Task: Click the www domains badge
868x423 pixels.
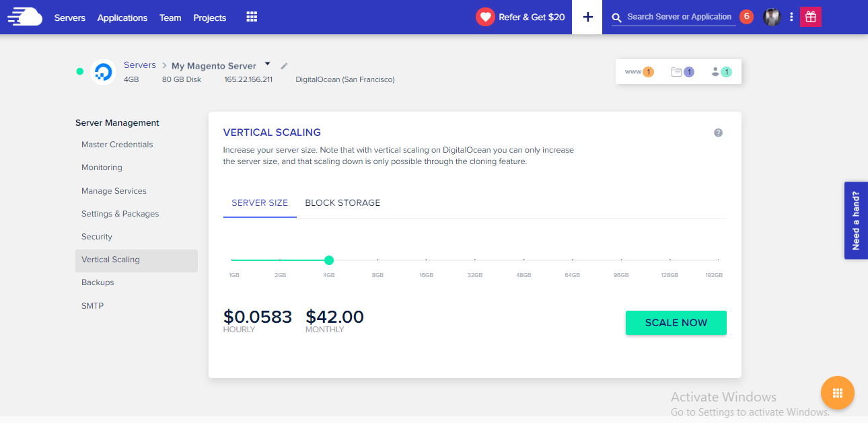Action: point(638,71)
